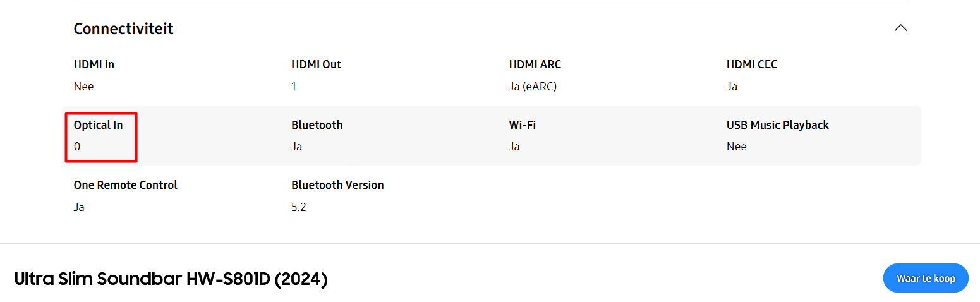
Task: Click the Wi-Fi spec label
Action: (x=522, y=125)
